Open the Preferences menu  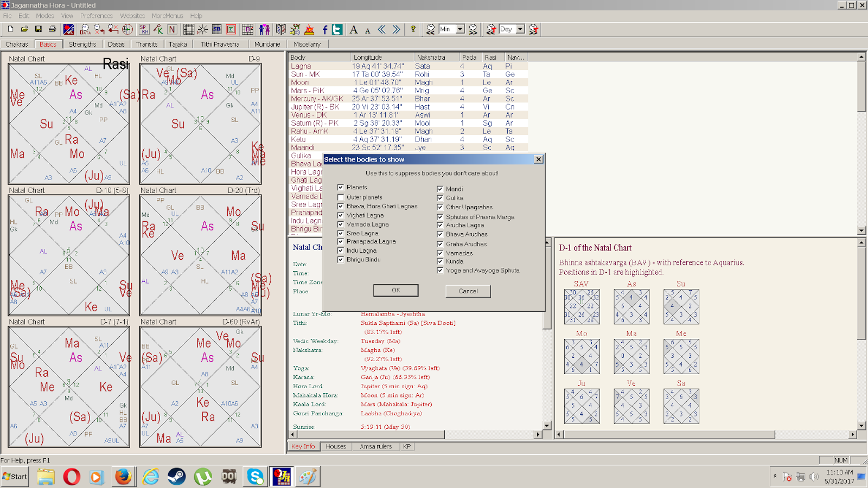click(97, 16)
